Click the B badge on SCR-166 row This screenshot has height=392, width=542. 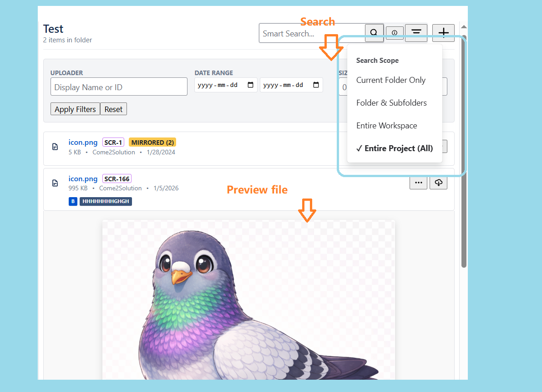[x=73, y=201]
